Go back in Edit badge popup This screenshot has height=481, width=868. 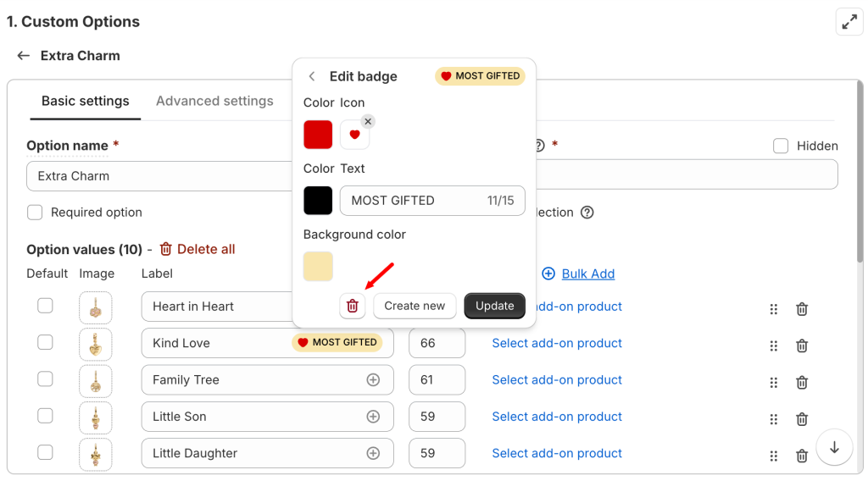pyautogui.click(x=312, y=76)
